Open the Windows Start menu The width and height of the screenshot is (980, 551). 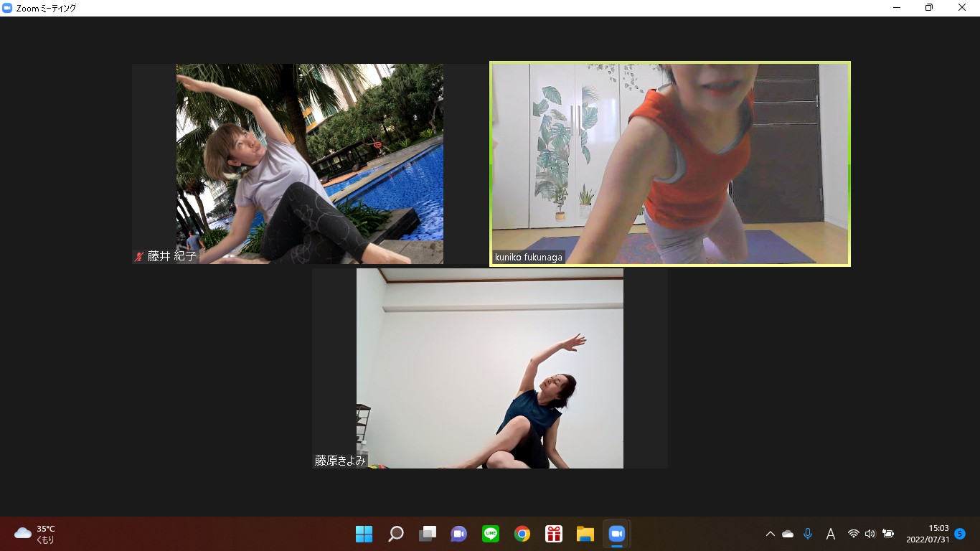pos(364,534)
